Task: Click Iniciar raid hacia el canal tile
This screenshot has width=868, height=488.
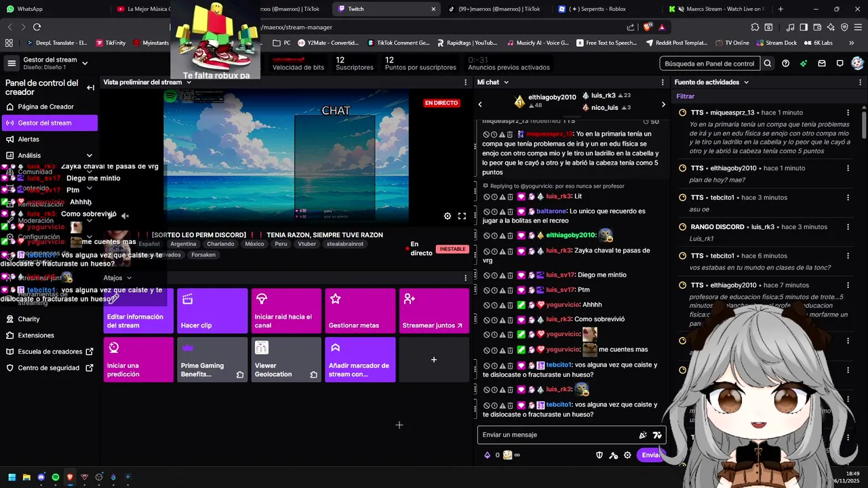Action: tap(286, 310)
